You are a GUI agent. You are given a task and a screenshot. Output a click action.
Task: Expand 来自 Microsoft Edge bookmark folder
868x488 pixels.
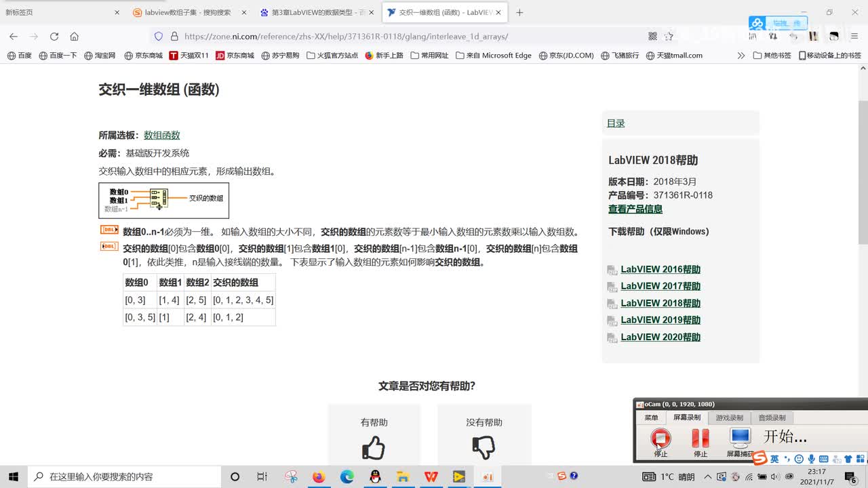click(494, 56)
